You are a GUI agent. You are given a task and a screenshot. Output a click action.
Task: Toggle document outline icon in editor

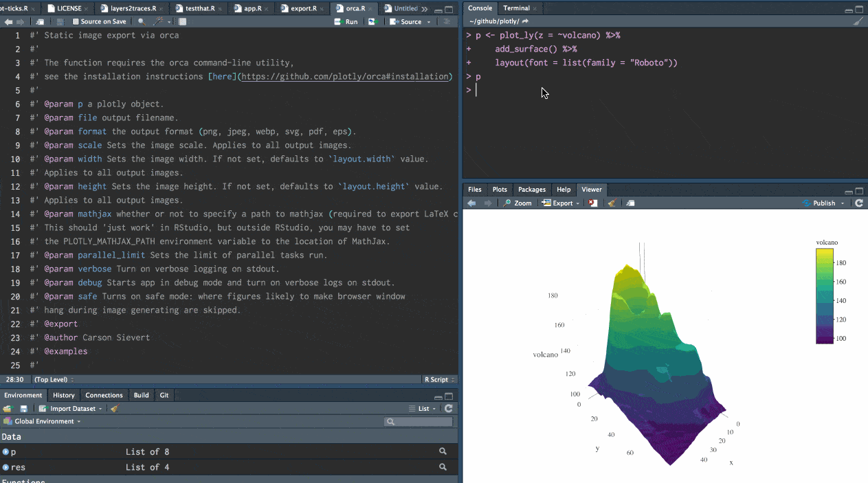coord(447,22)
